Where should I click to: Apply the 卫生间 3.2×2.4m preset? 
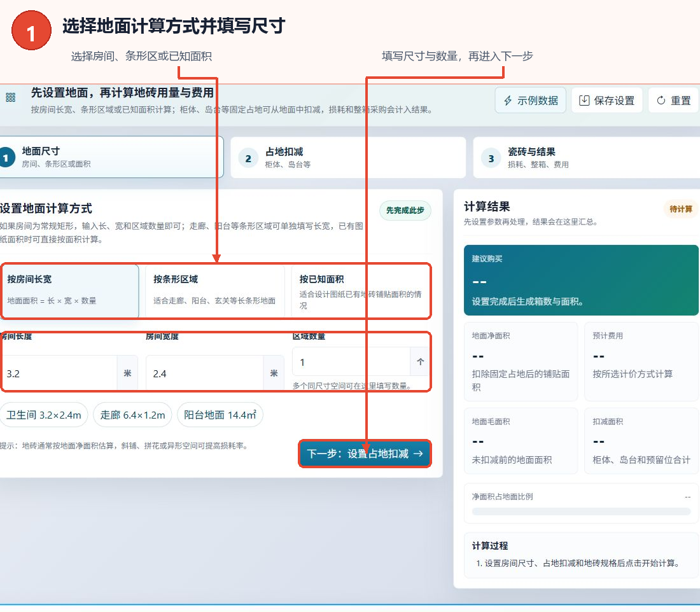(x=44, y=415)
